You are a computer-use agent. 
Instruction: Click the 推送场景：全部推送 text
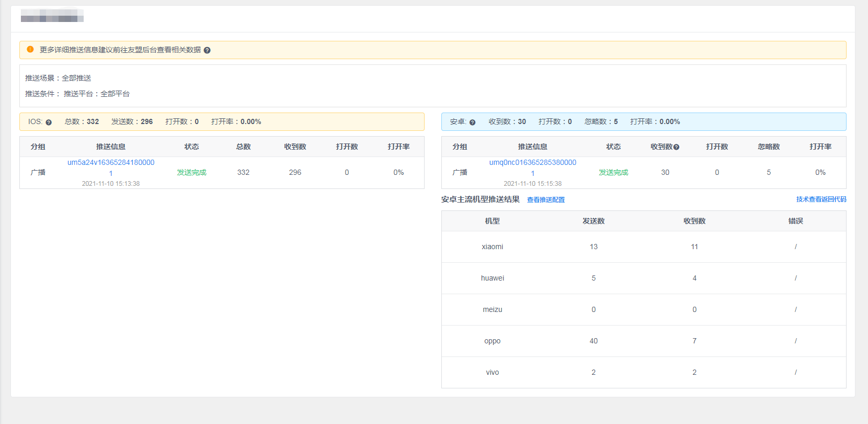(x=58, y=78)
